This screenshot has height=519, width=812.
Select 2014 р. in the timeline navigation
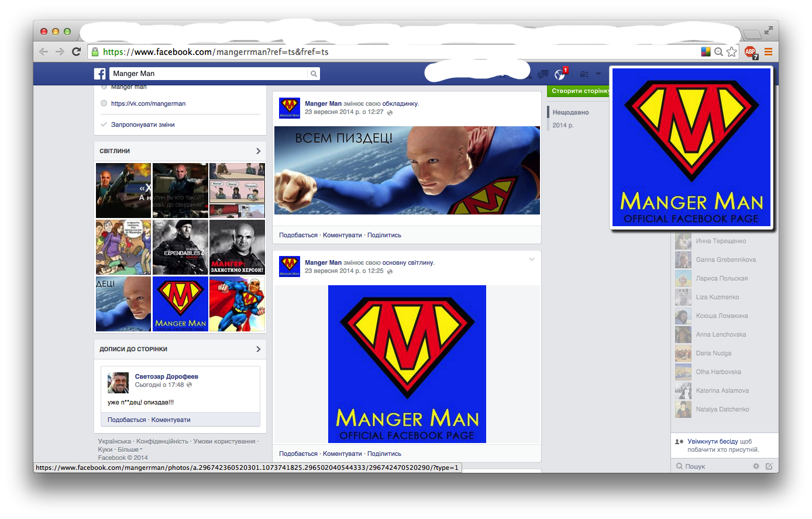(x=563, y=125)
